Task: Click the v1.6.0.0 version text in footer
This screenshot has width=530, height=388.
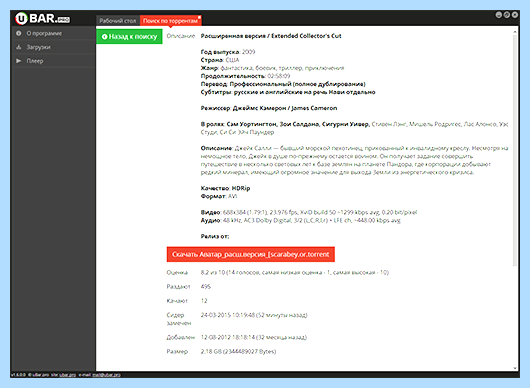Action: tap(19, 375)
